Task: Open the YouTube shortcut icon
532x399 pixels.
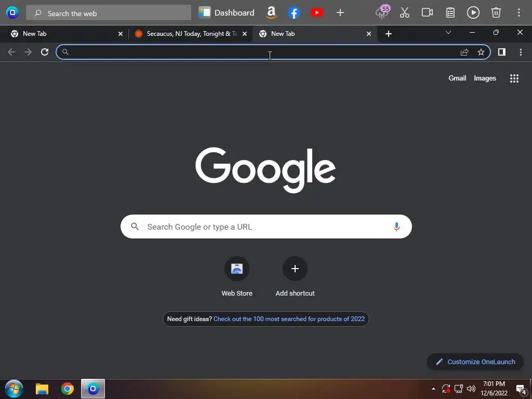Action: tap(317, 13)
